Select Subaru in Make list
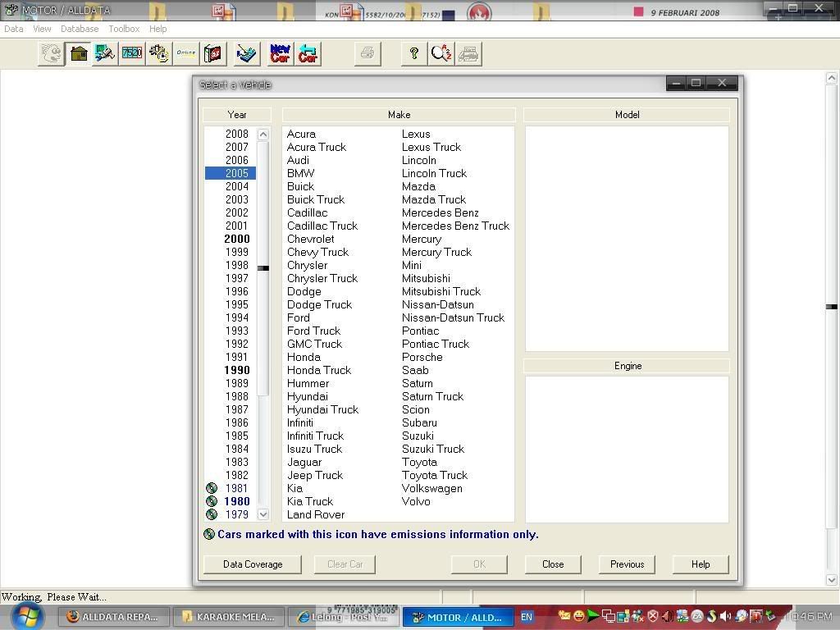The height and width of the screenshot is (630, 840). coord(419,422)
